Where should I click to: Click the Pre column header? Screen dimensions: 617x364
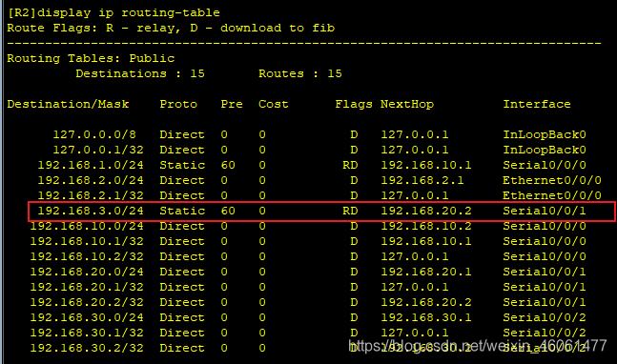pos(232,104)
